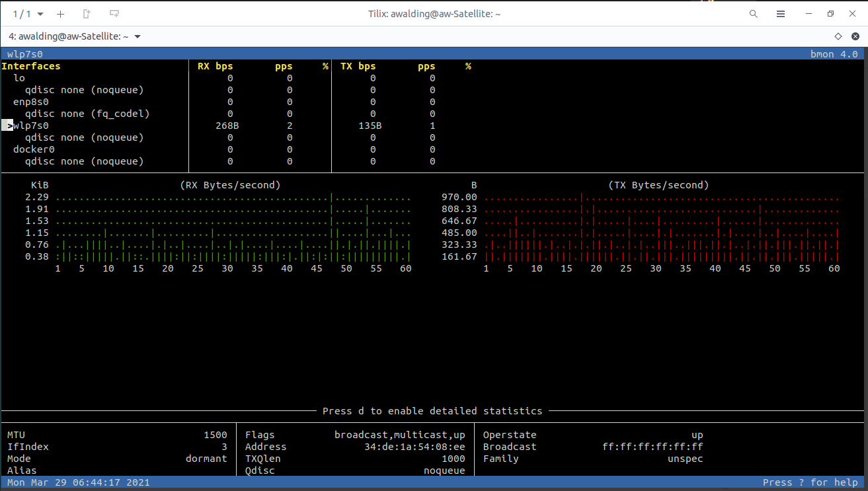Expand the terminal title dropdown arrow
Image resolution: width=868 pixels, height=491 pixels.
(x=138, y=36)
